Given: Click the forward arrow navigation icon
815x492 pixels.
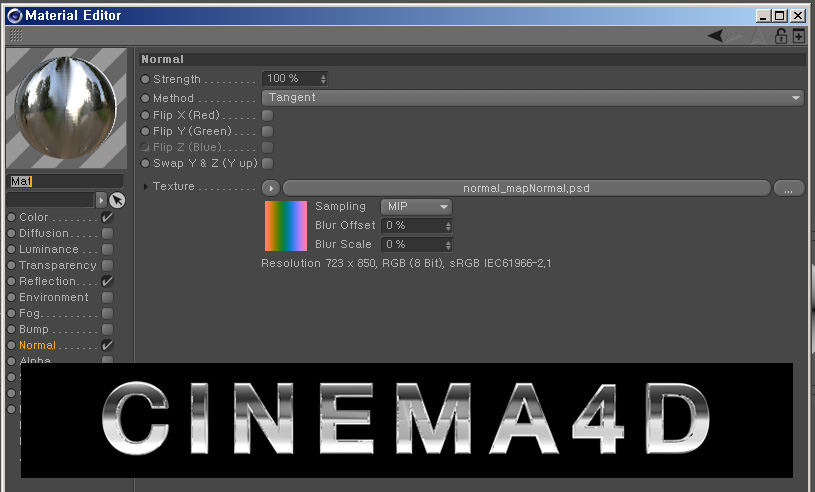Looking at the screenshot, I should coord(734,36).
